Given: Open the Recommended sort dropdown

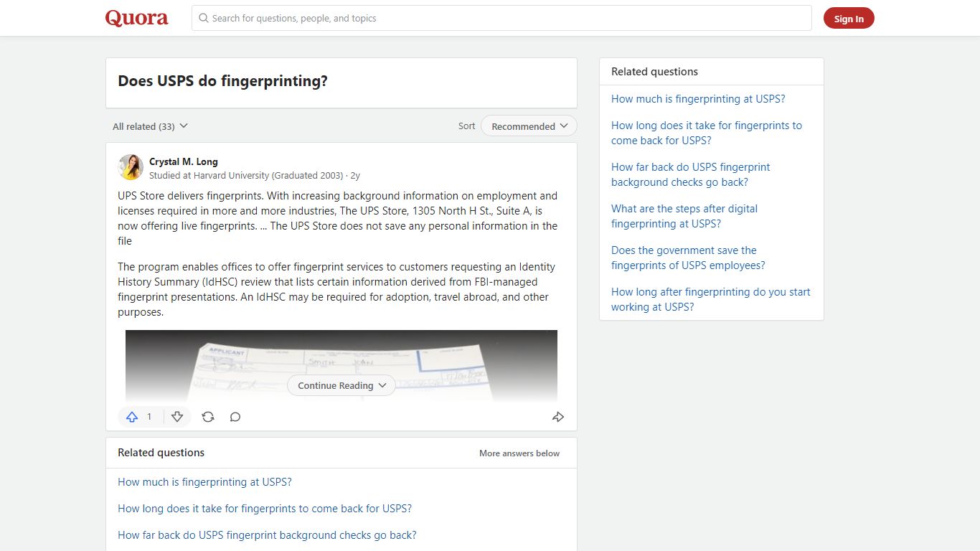Looking at the screenshot, I should click(529, 126).
